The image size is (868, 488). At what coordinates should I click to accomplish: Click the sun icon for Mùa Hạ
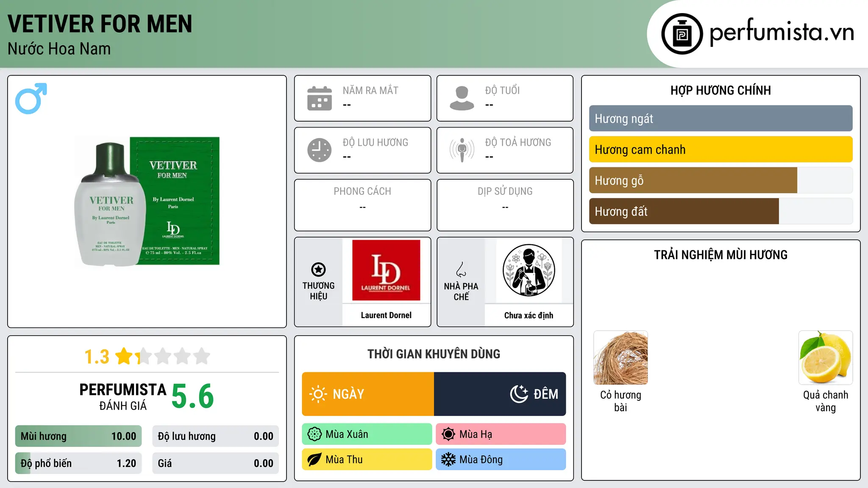pos(448,434)
